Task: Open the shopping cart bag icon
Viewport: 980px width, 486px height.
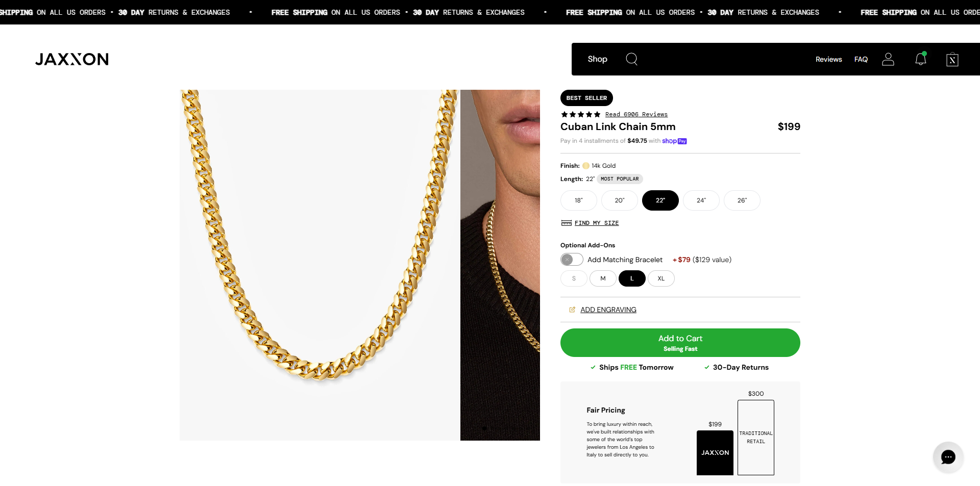Action: [952, 60]
